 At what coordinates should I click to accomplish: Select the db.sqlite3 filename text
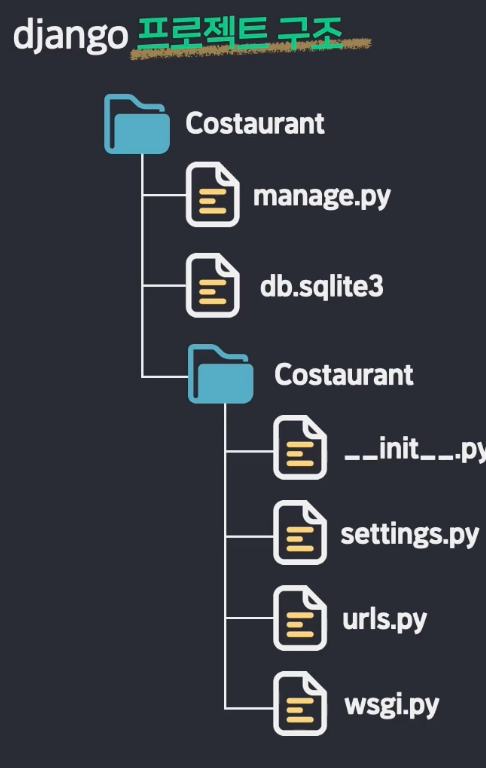pyautogui.click(x=321, y=286)
